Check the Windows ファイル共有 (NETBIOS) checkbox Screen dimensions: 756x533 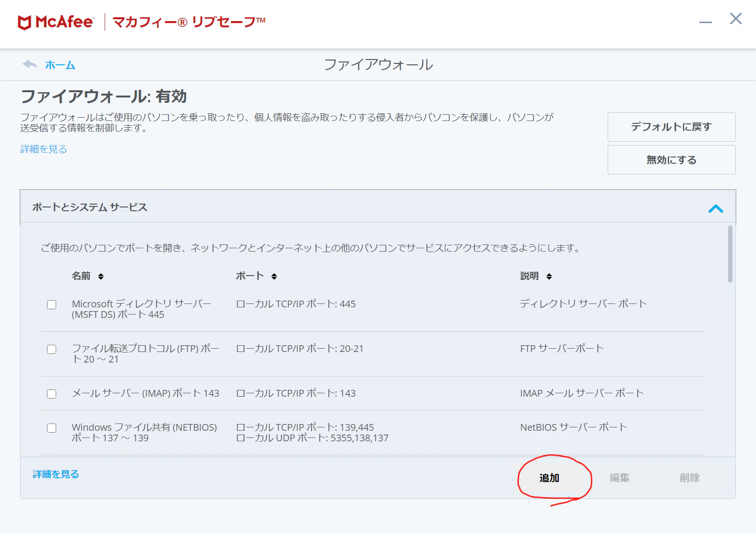tap(52, 428)
